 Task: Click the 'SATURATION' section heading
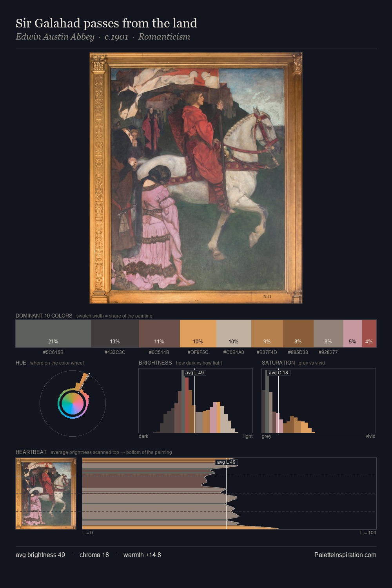tap(278, 363)
